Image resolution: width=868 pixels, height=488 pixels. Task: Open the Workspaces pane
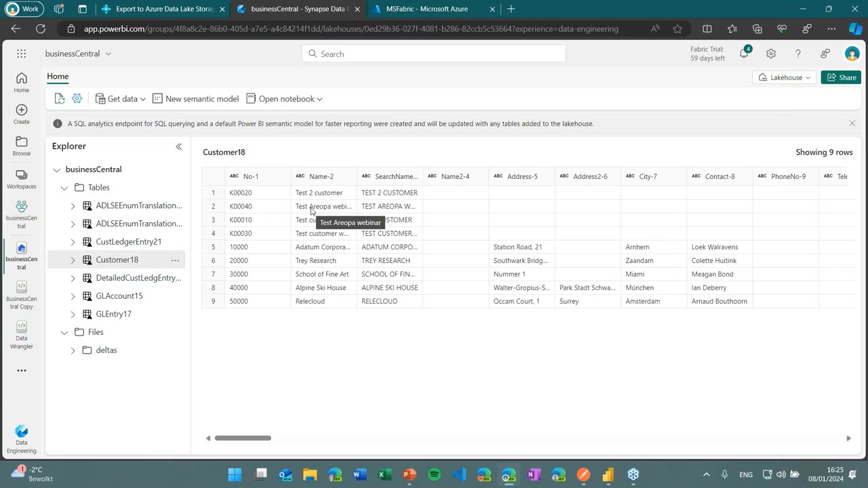coord(22,179)
